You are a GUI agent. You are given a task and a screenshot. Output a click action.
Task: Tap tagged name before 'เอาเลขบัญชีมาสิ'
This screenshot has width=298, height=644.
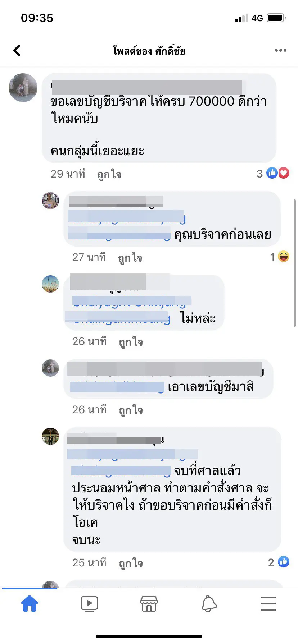click(x=117, y=387)
